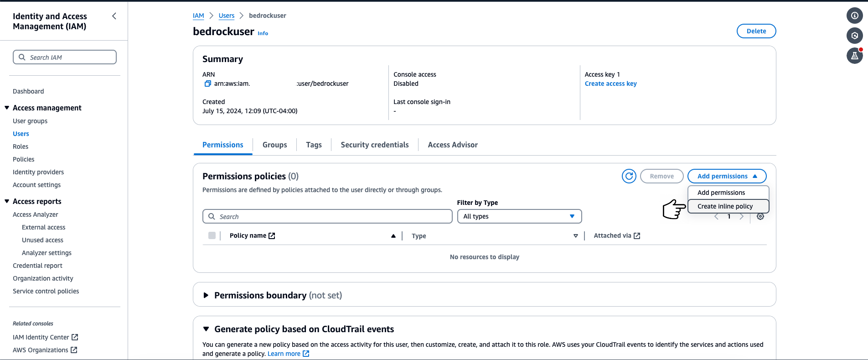Click the Attached via column header
This screenshot has width=868, height=360.
click(x=612, y=235)
